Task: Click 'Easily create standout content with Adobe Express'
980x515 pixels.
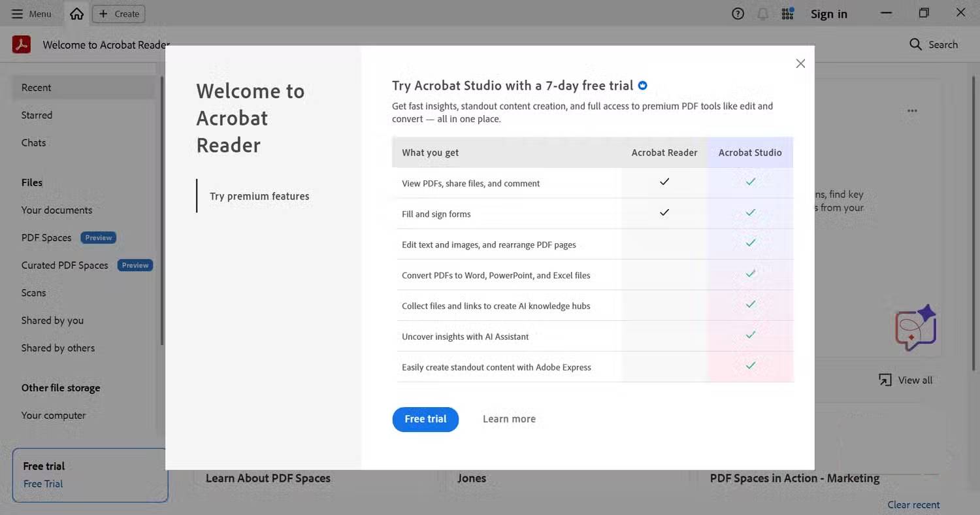Action: pos(497,367)
